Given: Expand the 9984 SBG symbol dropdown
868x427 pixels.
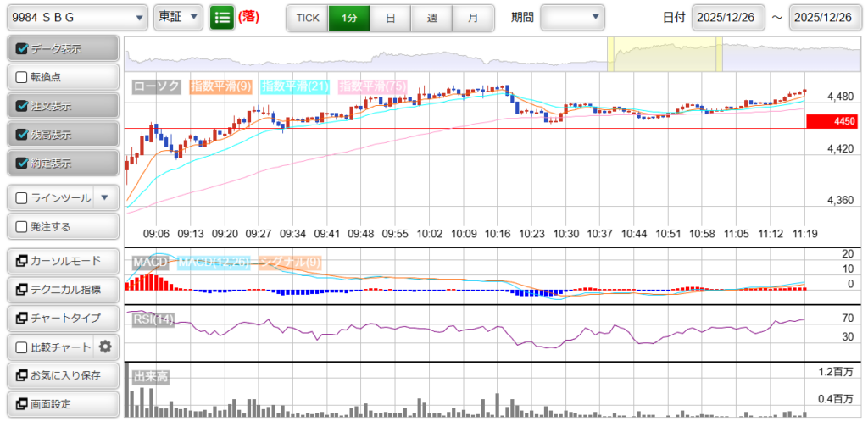Looking at the screenshot, I should 77,17.
